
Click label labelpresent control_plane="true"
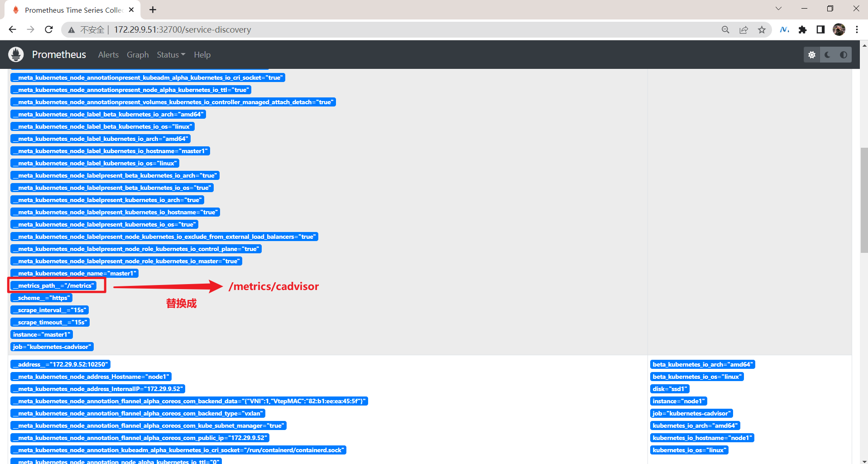[x=136, y=249]
